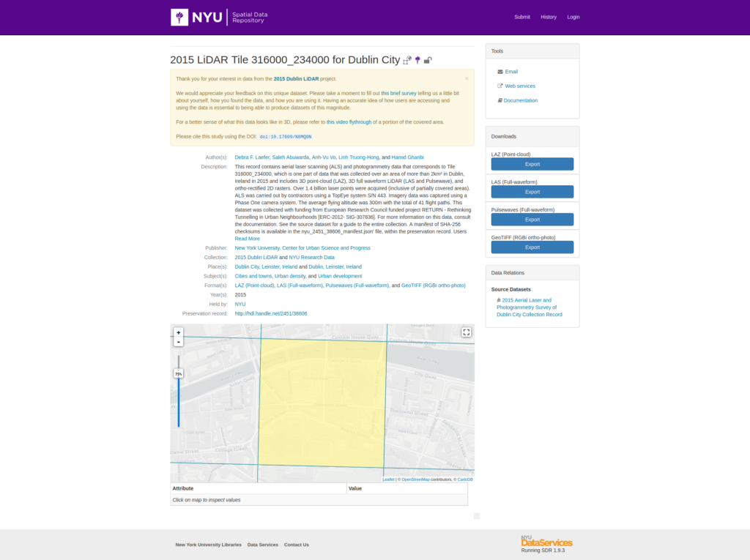The image size is (750, 560).
Task: Open the LAS (Full-waveform) format link
Action: (300, 285)
